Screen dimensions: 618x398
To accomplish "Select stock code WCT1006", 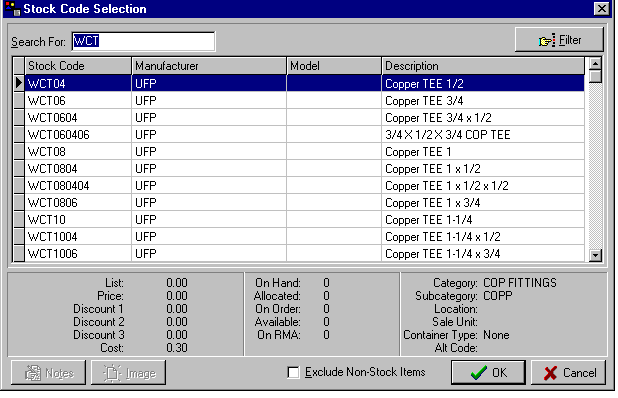I will click(52, 253).
